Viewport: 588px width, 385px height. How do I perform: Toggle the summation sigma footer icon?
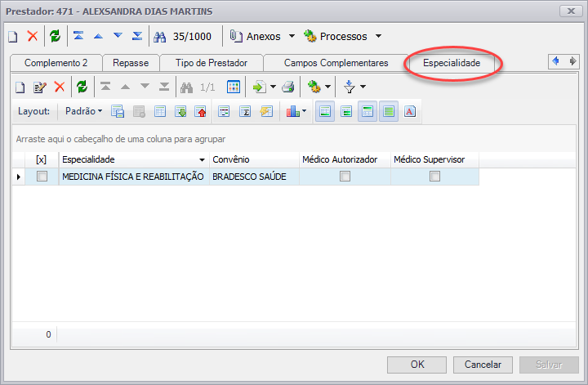[245, 111]
